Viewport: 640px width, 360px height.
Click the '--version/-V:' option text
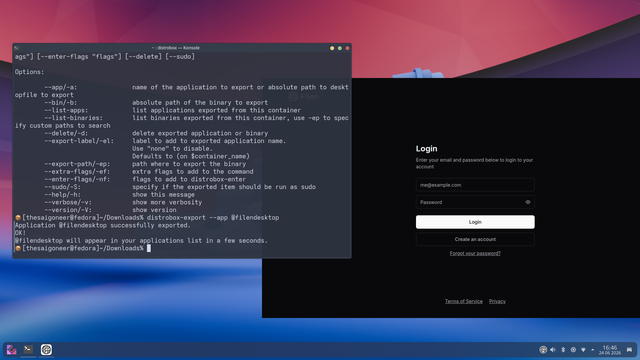68,210
